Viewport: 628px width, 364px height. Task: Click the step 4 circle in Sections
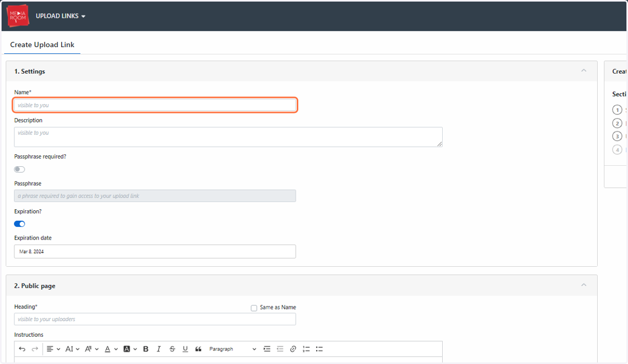(618, 150)
